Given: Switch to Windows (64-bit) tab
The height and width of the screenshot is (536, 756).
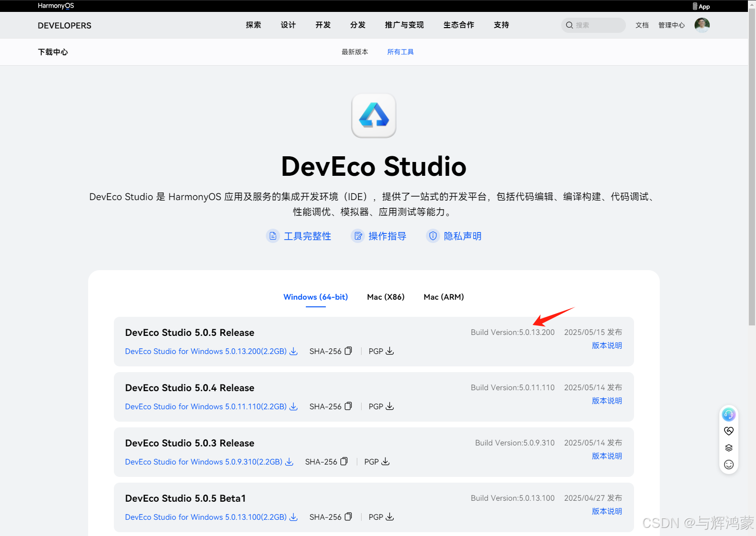Looking at the screenshot, I should [316, 297].
